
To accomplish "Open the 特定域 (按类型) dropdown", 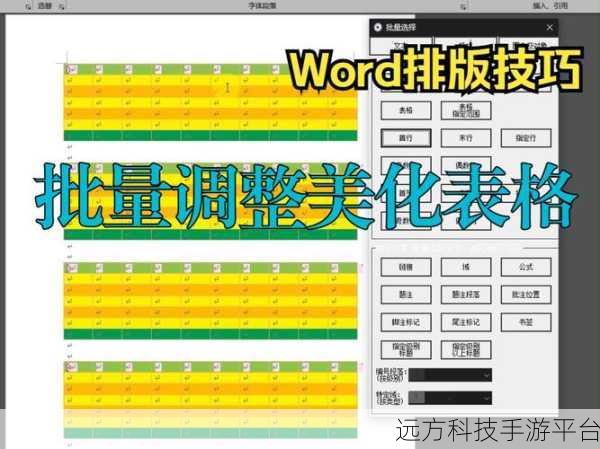I will coord(450,398).
